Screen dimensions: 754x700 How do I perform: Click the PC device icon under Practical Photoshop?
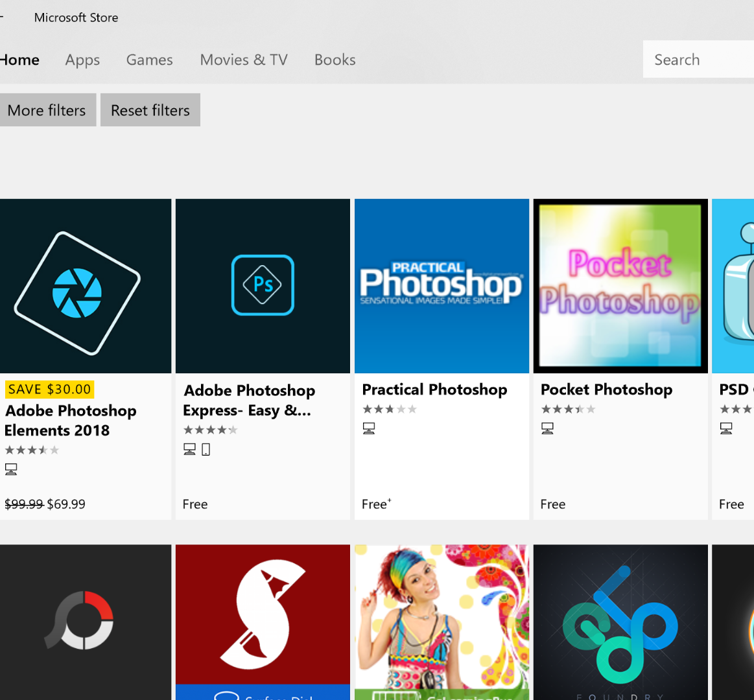pyautogui.click(x=369, y=428)
